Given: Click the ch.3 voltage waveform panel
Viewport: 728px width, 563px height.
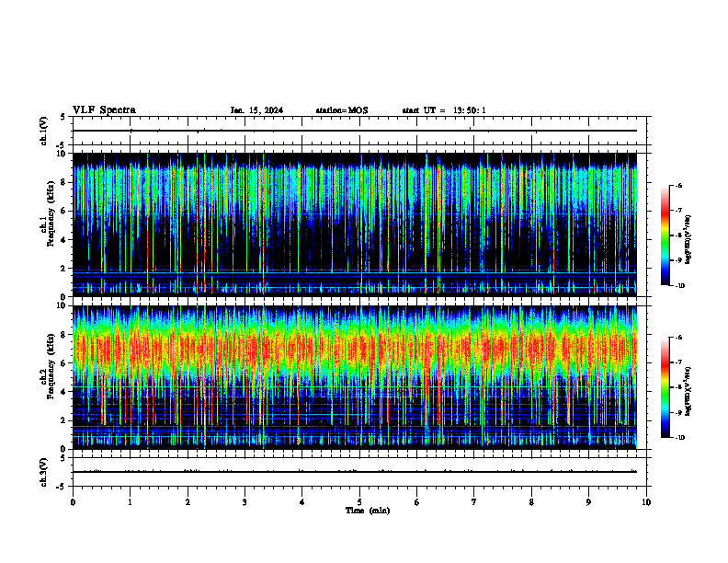Looking at the screenshot, I should (x=359, y=472).
